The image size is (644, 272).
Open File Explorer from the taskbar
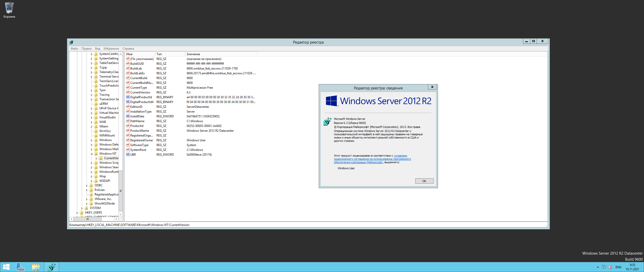click(36, 267)
